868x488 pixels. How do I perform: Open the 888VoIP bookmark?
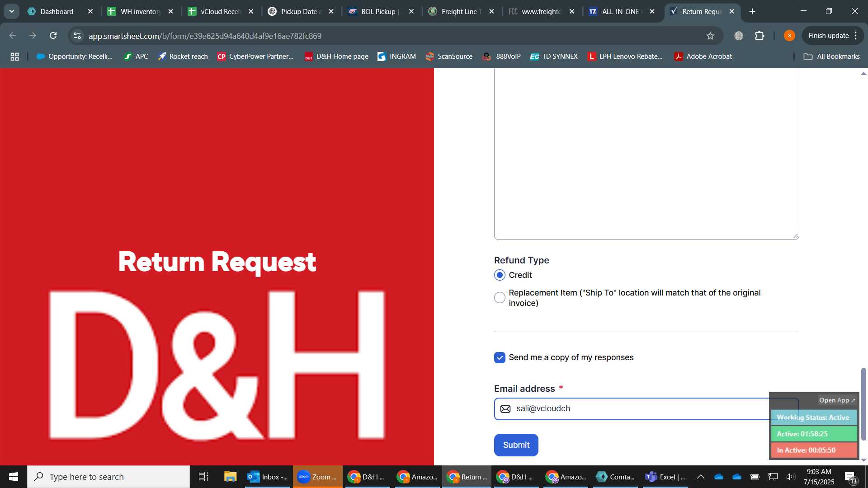(x=501, y=56)
